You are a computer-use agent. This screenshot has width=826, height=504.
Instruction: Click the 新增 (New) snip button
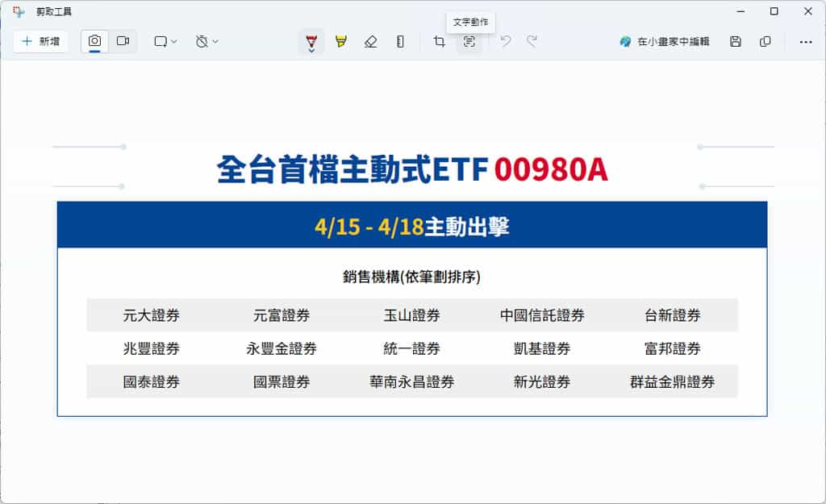40,41
